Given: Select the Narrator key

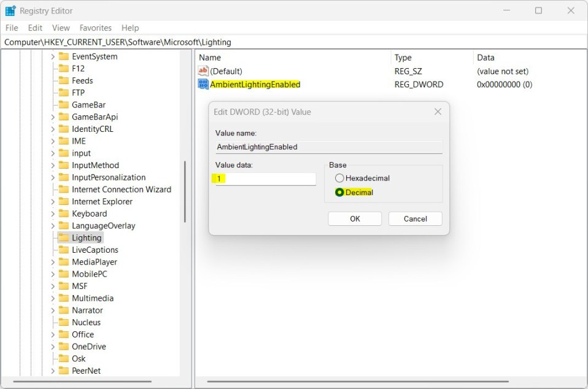Looking at the screenshot, I should click(x=87, y=310).
